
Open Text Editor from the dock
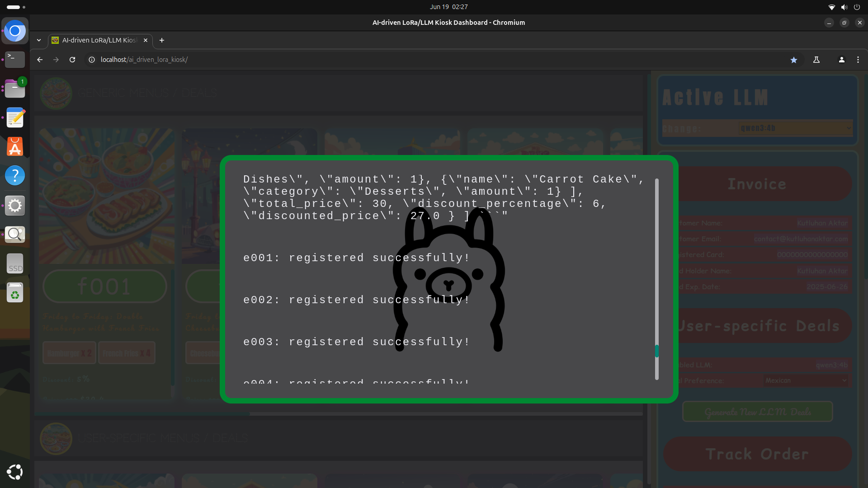15,117
